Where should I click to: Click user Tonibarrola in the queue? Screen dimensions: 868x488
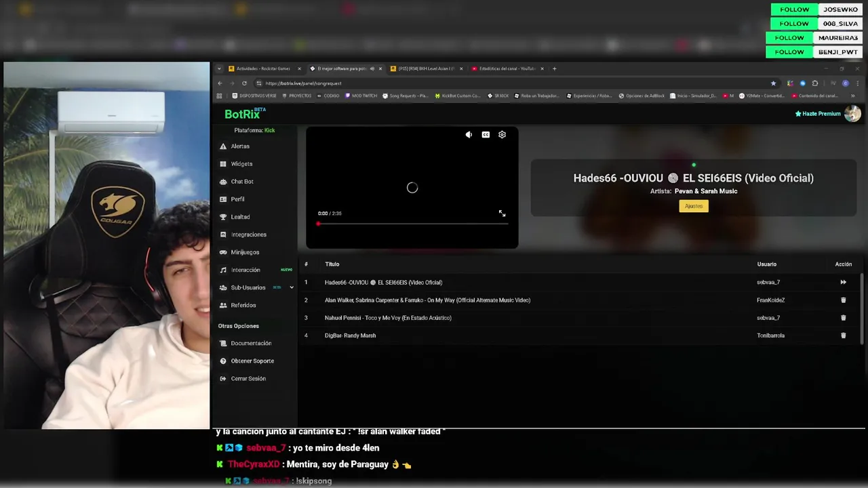(x=770, y=335)
